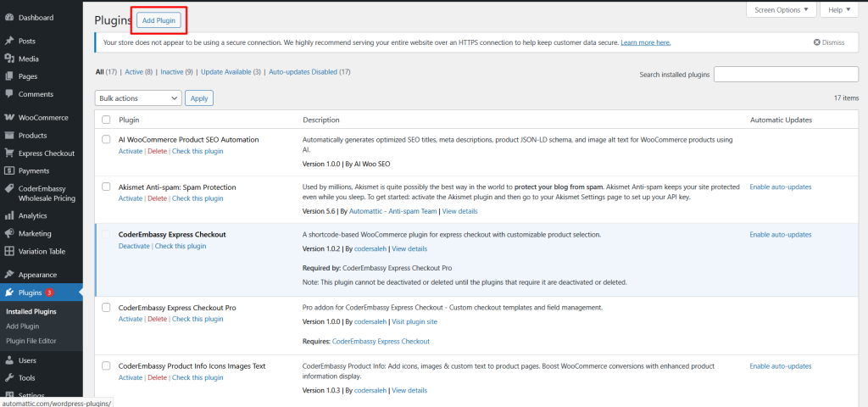Image resolution: width=868 pixels, height=407 pixels.
Task: Click the Dashboard icon in sidebar
Action: [9, 17]
